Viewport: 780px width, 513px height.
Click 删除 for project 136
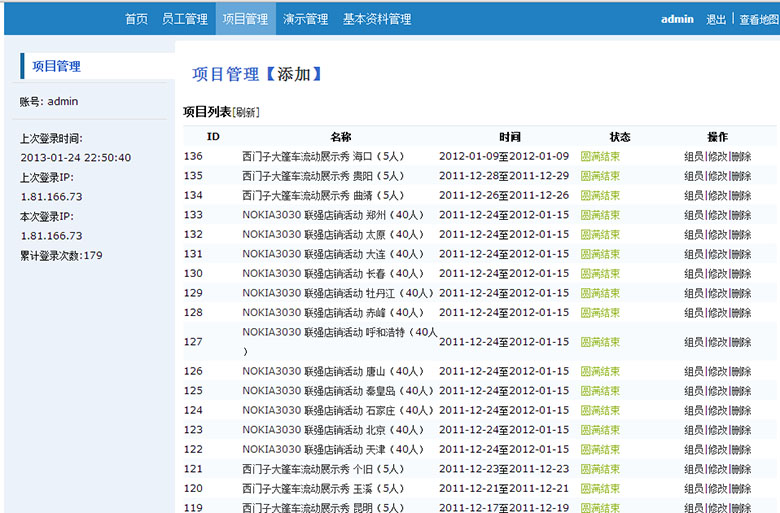pyautogui.click(x=741, y=156)
